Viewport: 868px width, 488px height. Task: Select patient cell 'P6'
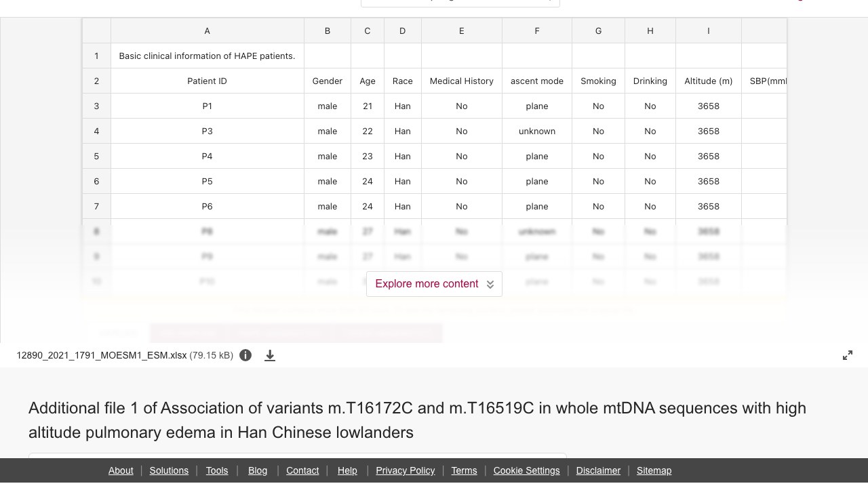[x=207, y=206]
